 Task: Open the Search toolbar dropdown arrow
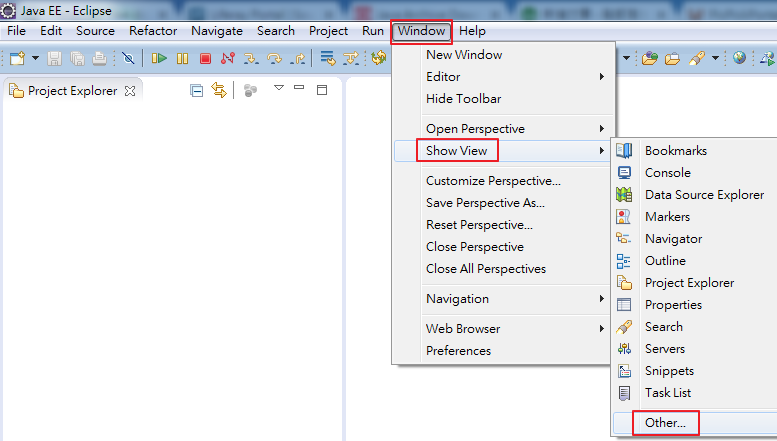point(715,58)
